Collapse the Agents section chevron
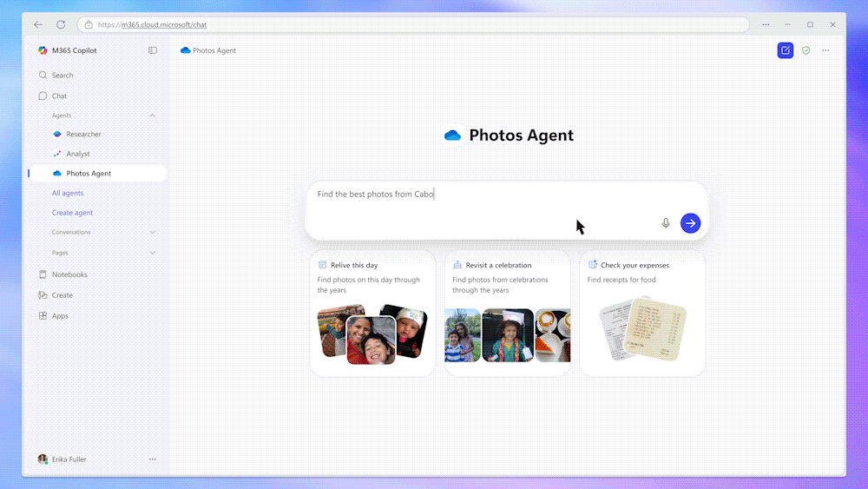The image size is (868, 489). pyautogui.click(x=153, y=116)
